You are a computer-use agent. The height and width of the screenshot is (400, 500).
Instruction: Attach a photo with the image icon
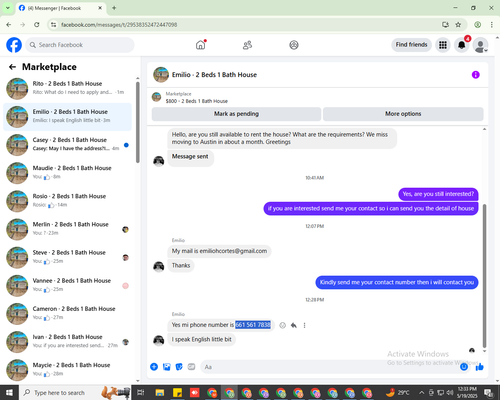(x=167, y=367)
